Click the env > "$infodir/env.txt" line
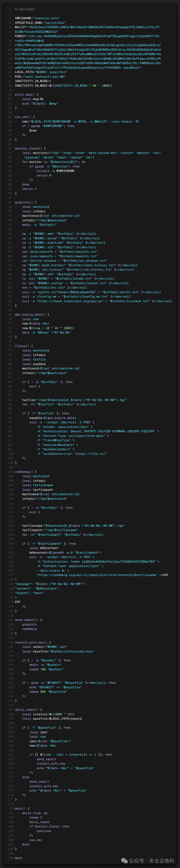This screenshot has width=180, height=868. (x=55, y=287)
